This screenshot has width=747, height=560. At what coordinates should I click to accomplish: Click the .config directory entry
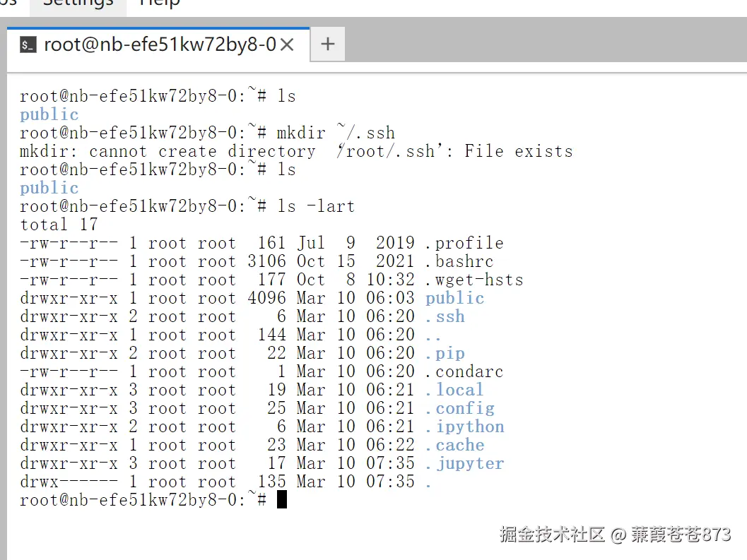coord(460,409)
